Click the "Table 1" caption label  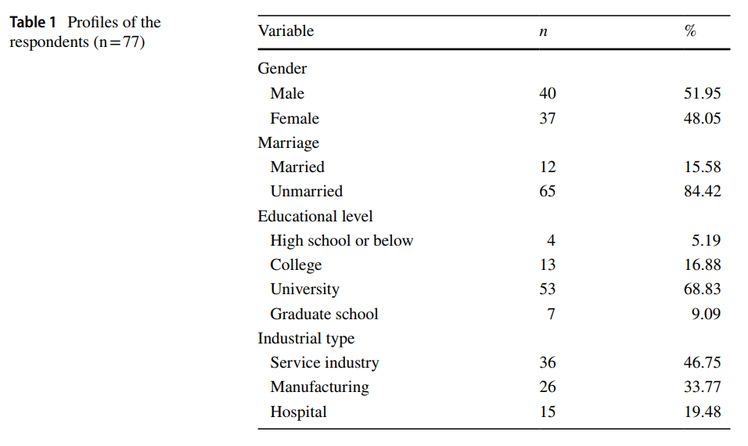tap(35, 23)
